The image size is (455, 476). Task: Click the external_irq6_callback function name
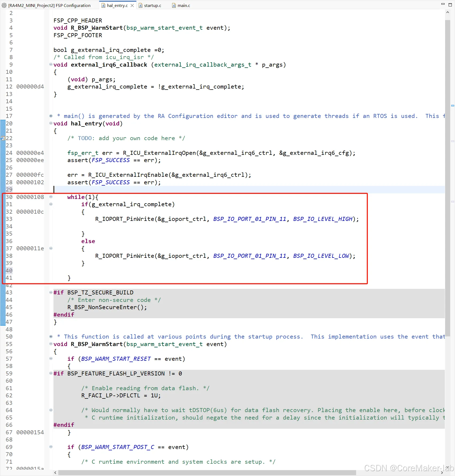pyautogui.click(x=109, y=65)
